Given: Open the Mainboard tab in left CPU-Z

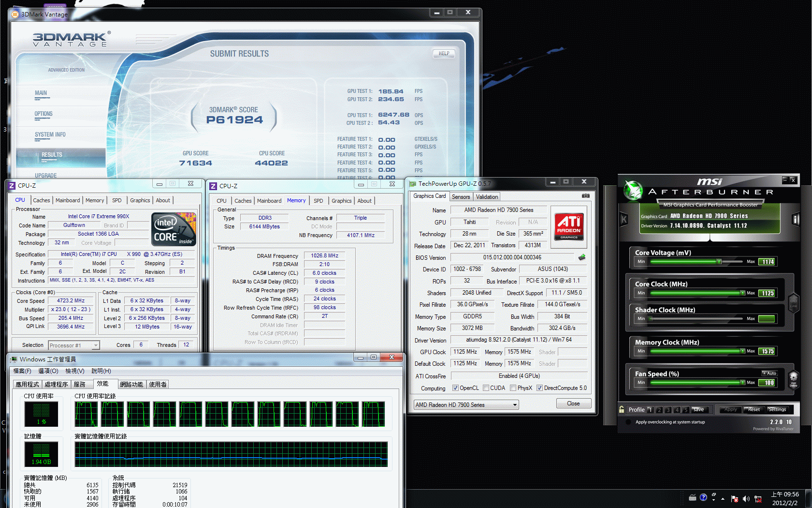Looking at the screenshot, I should (68, 200).
